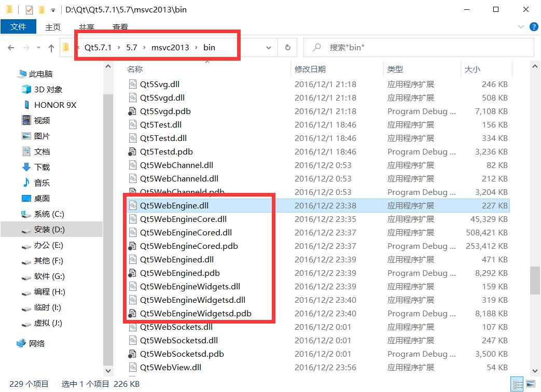Switch to details list view

click(x=518, y=385)
